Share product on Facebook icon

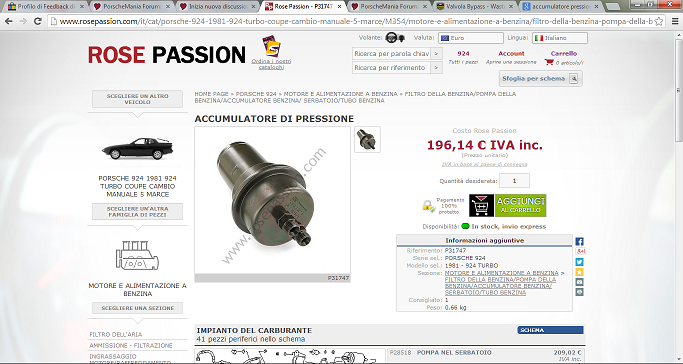tap(579, 241)
